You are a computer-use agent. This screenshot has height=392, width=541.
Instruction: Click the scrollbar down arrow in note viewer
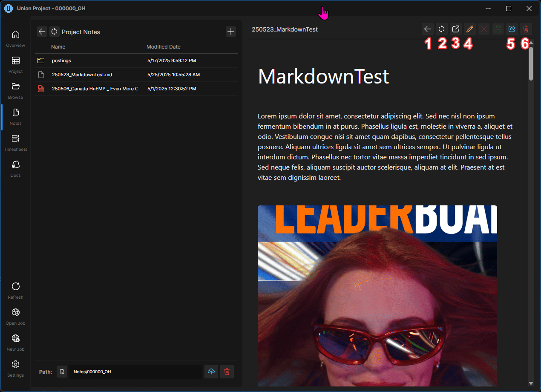point(531,383)
